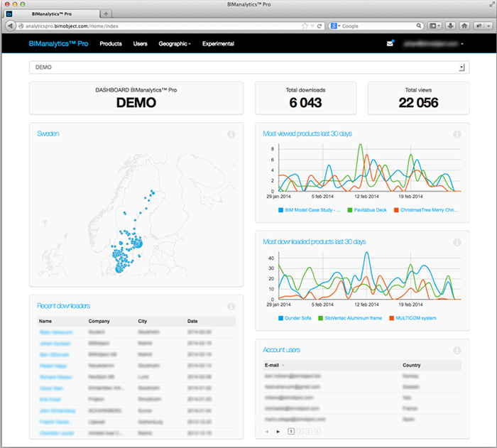Click the Sweden map title
The image size is (497, 448).
(x=48, y=133)
